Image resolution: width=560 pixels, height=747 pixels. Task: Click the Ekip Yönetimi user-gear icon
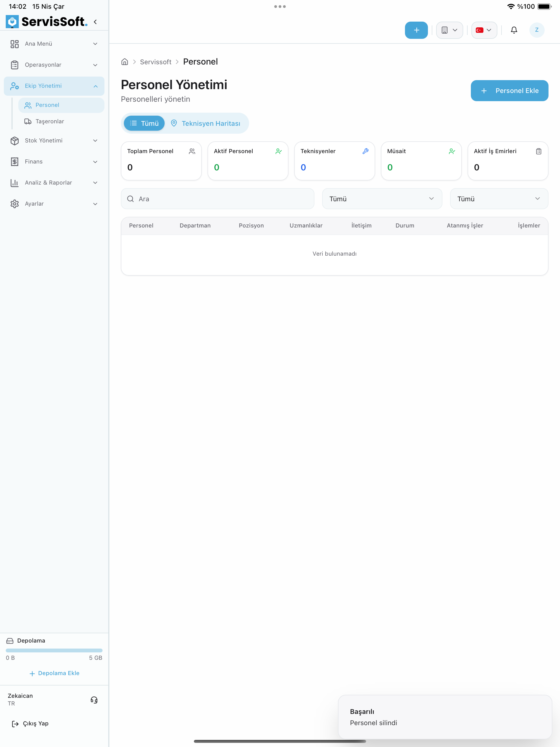14,86
